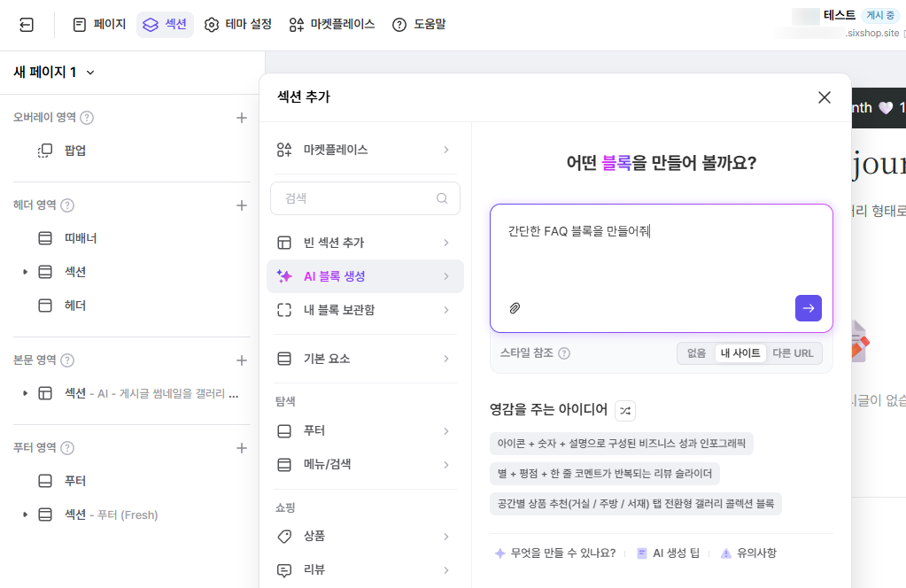Open 무엇을 만들 수 있나요? link
This screenshot has width=906, height=588.
click(556, 553)
